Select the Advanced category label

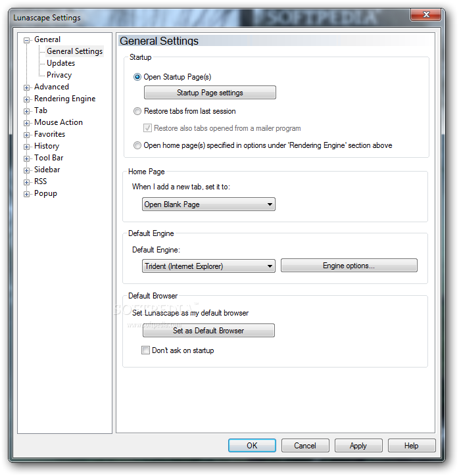[51, 87]
